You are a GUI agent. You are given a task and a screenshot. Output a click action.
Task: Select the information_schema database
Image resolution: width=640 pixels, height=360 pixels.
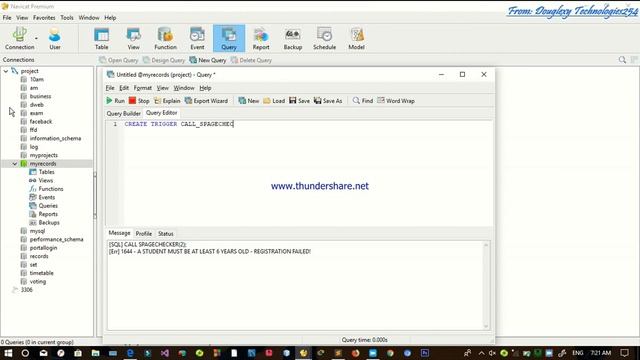click(55, 138)
